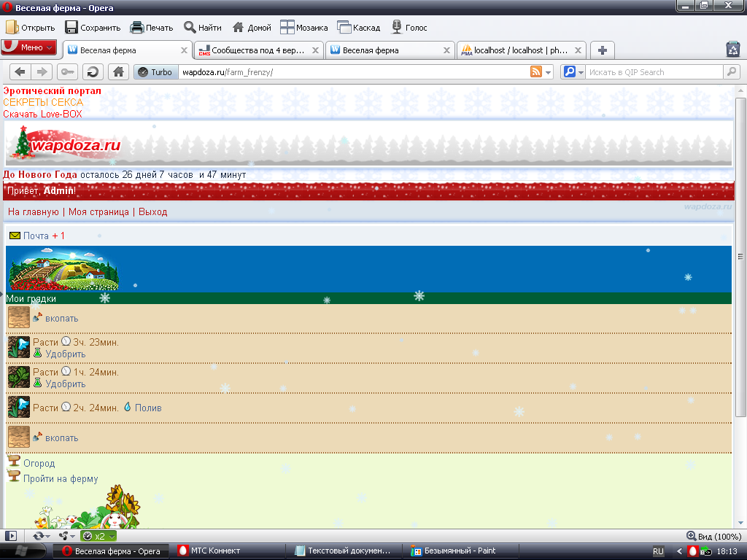Image resolution: width=747 pixels, height=560 pixels.
Task: Open the Opera Меню button
Action: pyautogui.click(x=29, y=47)
